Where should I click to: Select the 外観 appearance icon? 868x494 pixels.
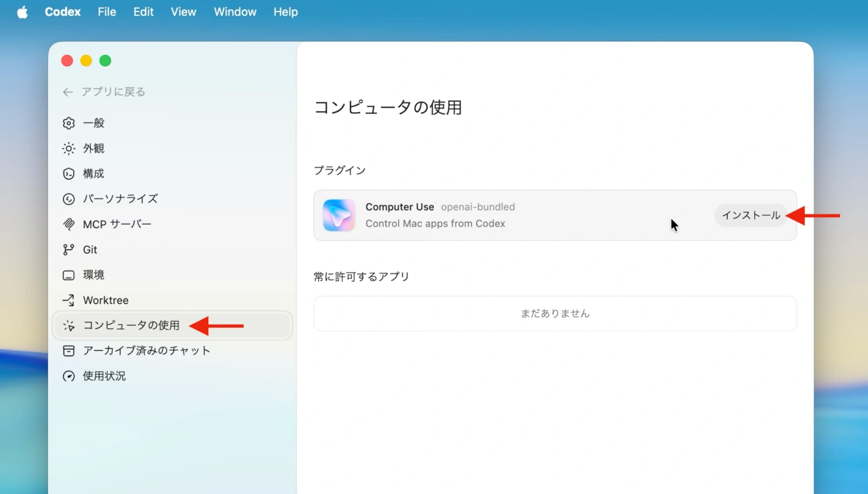pyautogui.click(x=68, y=148)
